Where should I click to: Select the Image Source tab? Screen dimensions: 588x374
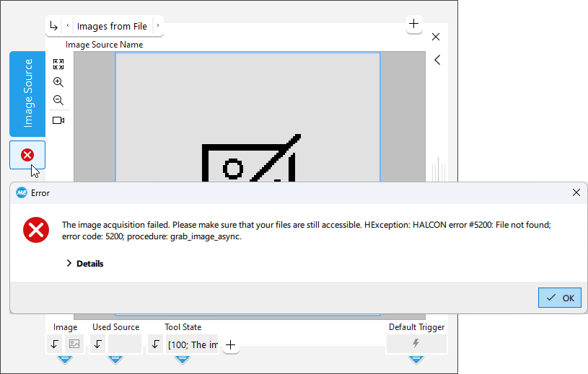27,94
